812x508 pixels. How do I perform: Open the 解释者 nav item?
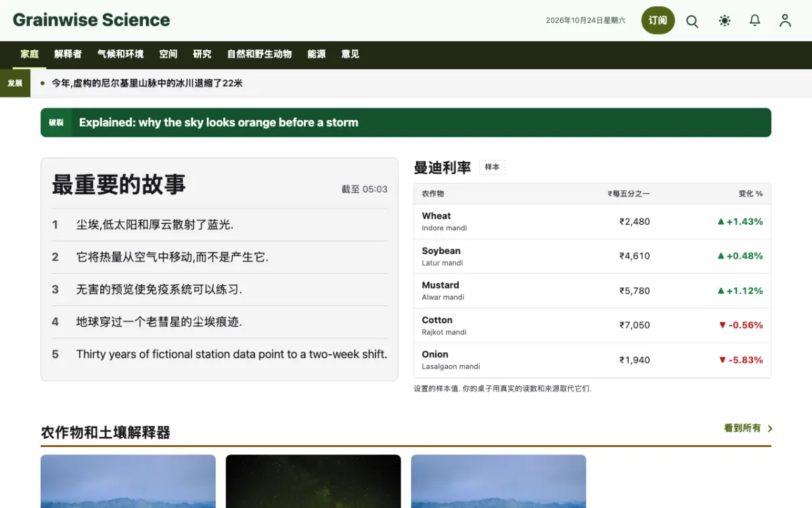pyautogui.click(x=68, y=54)
